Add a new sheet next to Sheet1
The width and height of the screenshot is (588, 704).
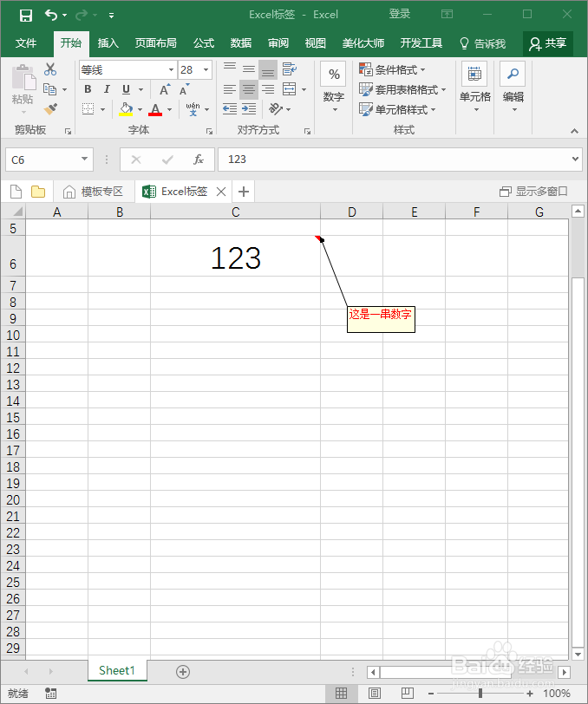coord(183,672)
